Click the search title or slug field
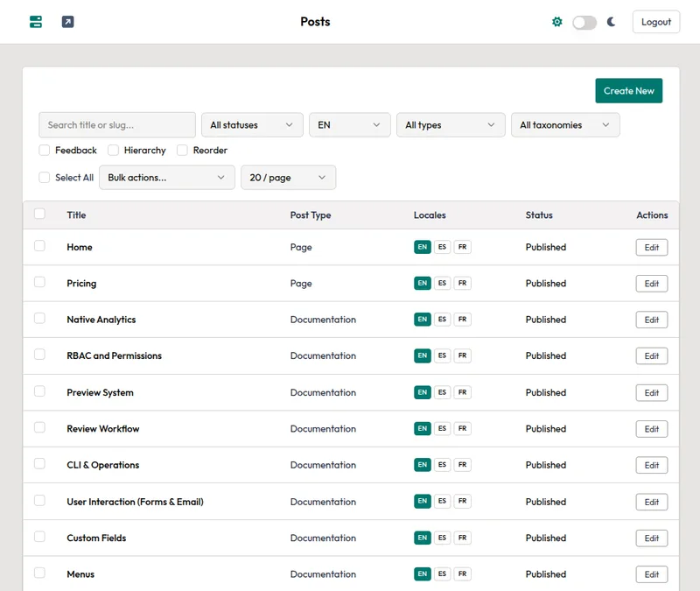The image size is (700, 591). click(115, 124)
